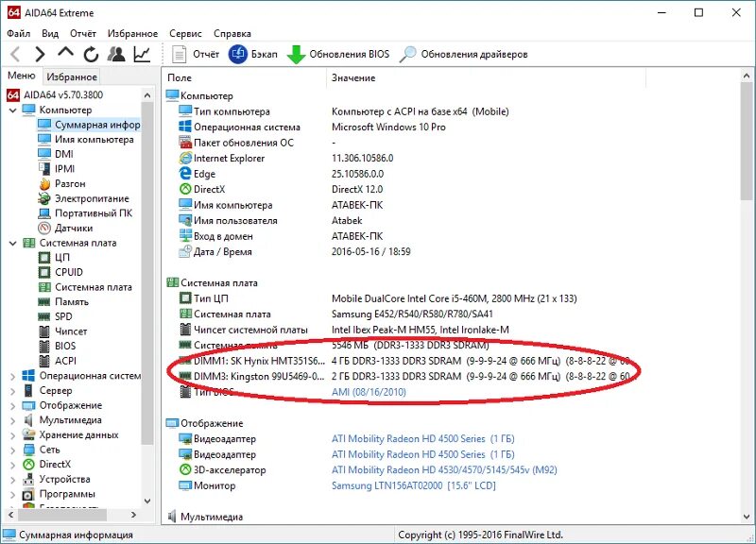This screenshot has width=756, height=544.
Task: Refresh the view with the circular arrow icon
Action: tap(91, 54)
